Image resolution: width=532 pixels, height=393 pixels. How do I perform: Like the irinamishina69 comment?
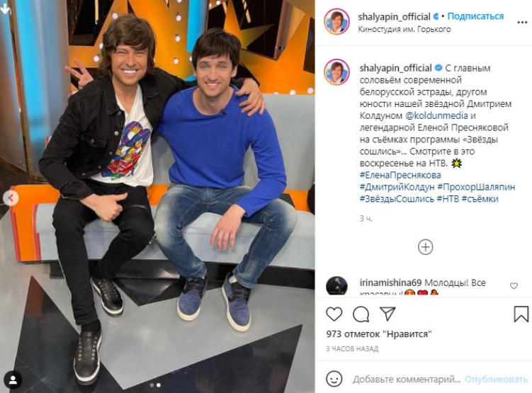pos(514,286)
